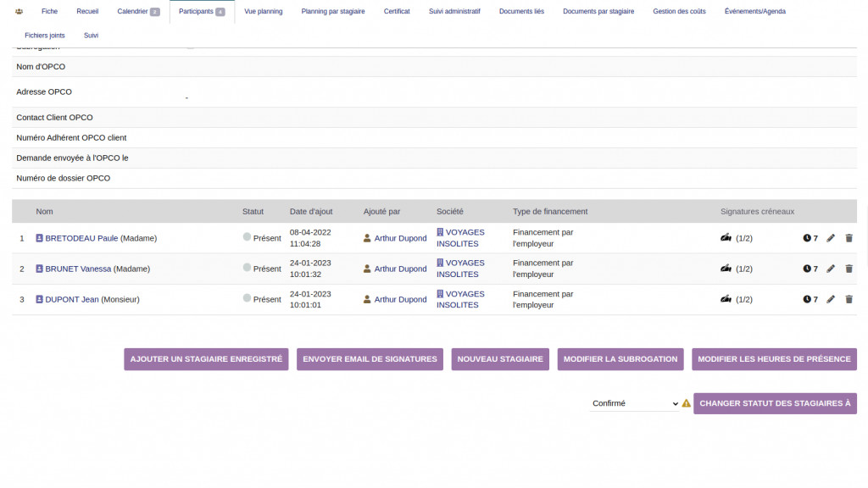Open VOYAGES INSOLITES link in DUPONT Jean's row
The width and height of the screenshot is (868, 488).
(460, 299)
